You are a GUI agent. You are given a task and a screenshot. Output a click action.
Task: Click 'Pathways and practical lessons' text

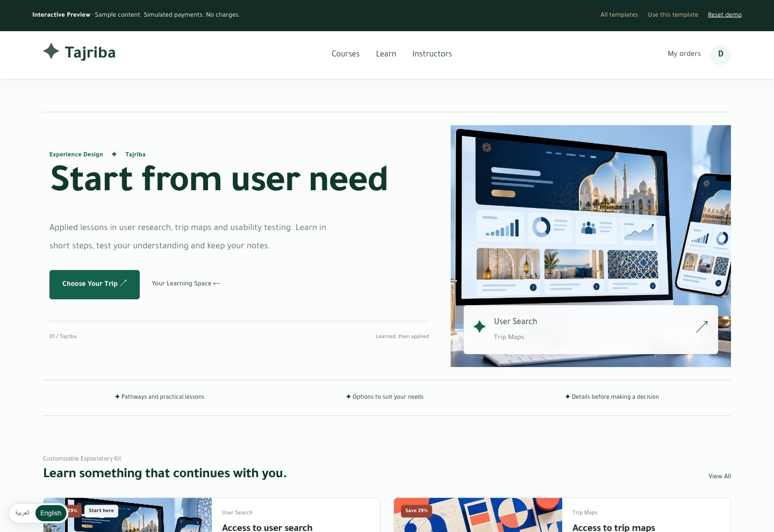(x=163, y=397)
